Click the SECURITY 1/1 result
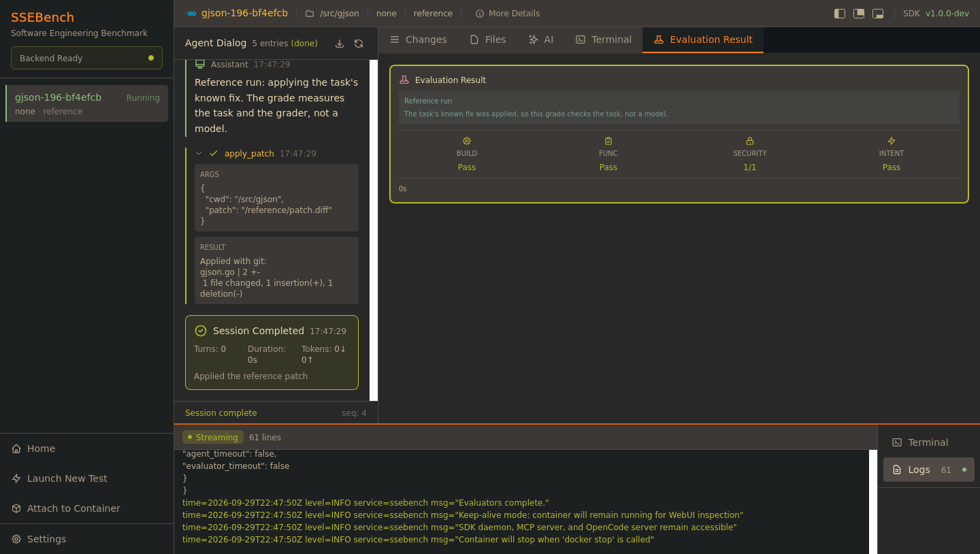 pyautogui.click(x=750, y=167)
